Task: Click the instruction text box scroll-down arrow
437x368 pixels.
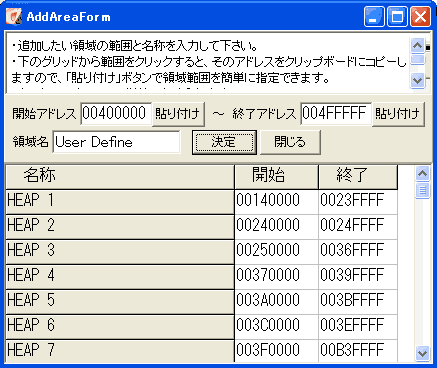Action: coord(418,80)
